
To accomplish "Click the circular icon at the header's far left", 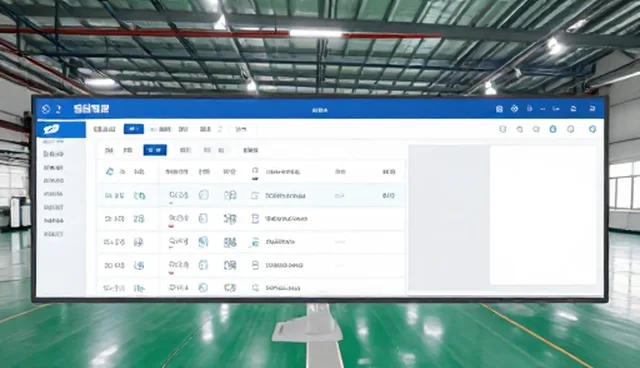I will click(46, 109).
